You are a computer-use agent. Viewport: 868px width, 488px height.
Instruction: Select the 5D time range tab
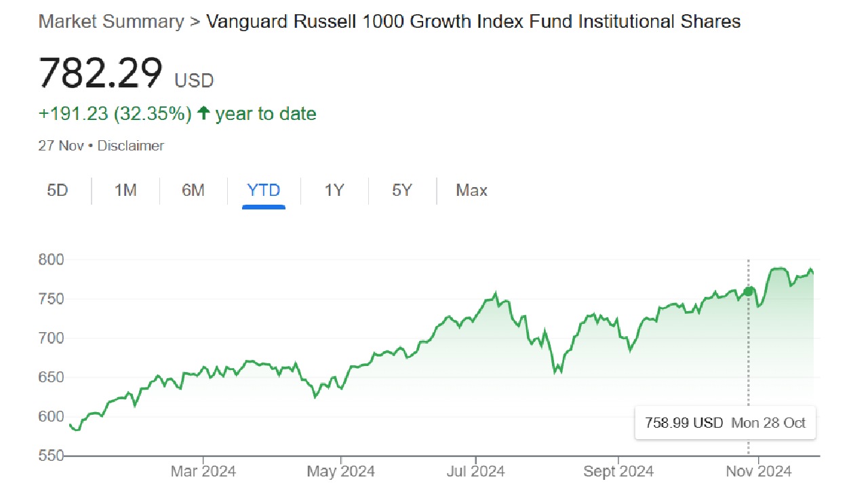click(58, 190)
